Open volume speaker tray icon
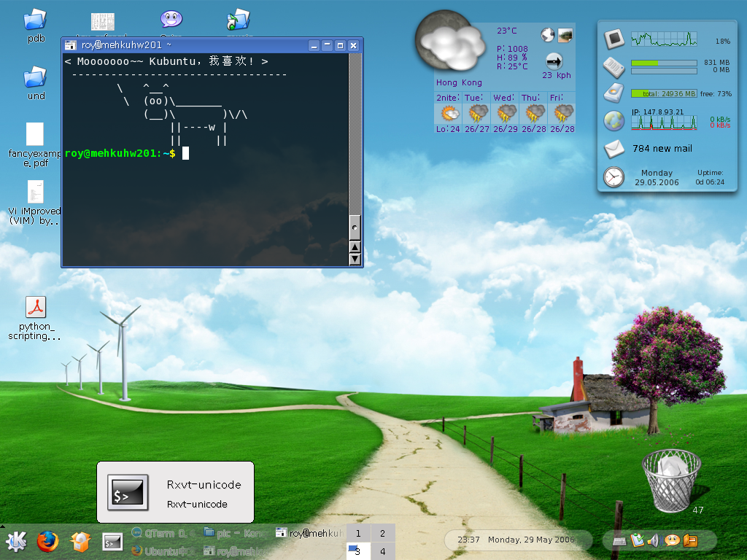 pos(654,540)
